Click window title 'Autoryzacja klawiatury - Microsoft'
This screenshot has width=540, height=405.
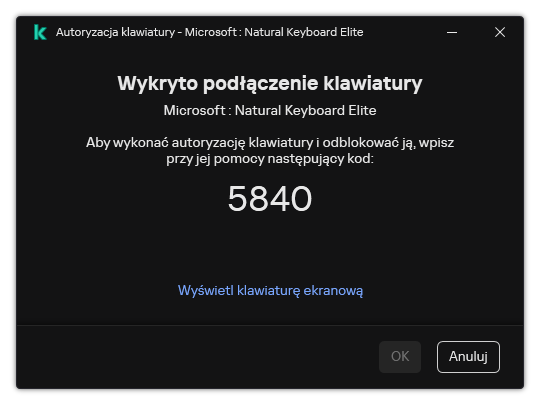(x=146, y=32)
